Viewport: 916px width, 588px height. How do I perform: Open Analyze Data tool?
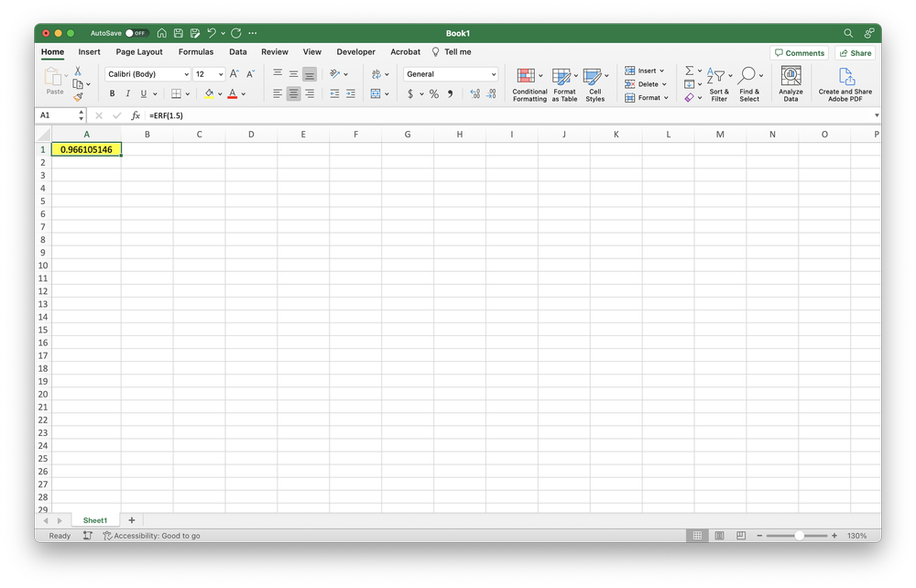point(791,84)
